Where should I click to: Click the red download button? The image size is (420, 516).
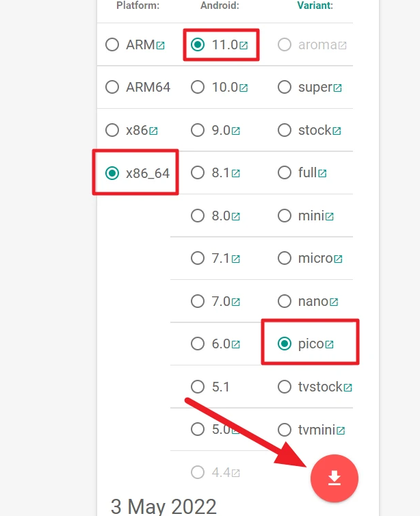click(x=334, y=478)
